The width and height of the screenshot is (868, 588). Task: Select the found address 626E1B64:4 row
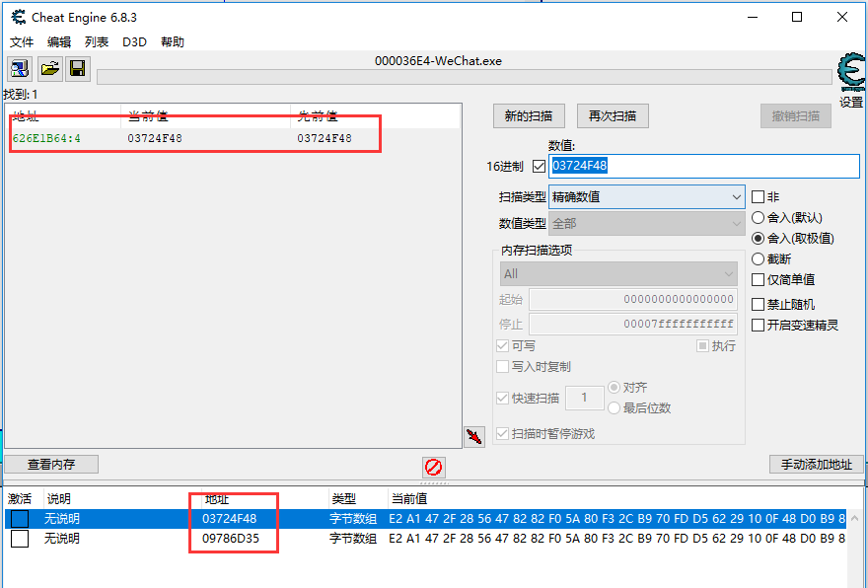(x=234, y=138)
